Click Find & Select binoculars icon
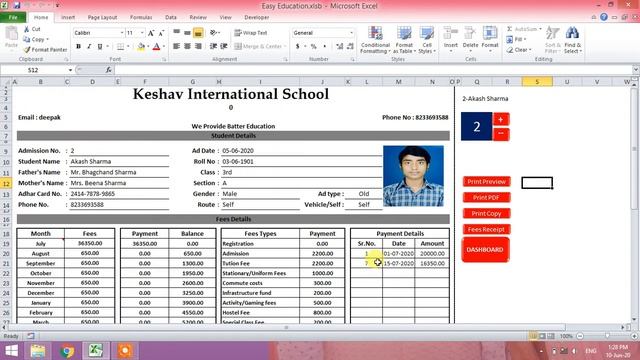 (572, 33)
